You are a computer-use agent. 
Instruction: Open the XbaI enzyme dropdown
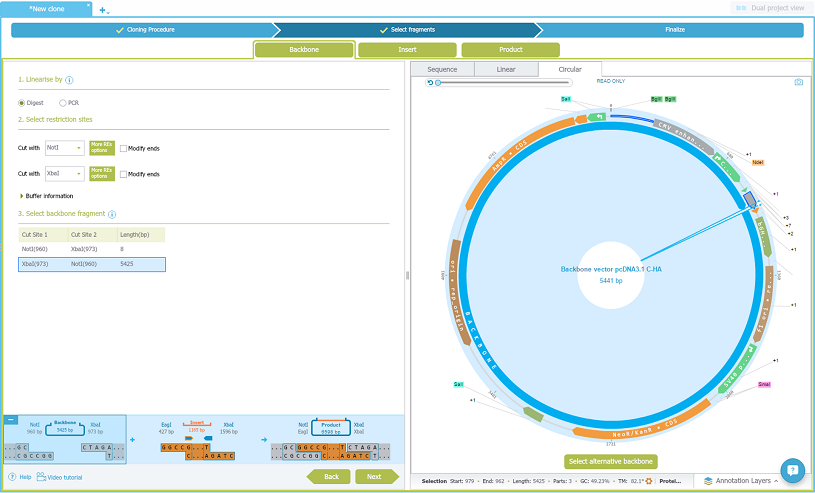coord(64,174)
